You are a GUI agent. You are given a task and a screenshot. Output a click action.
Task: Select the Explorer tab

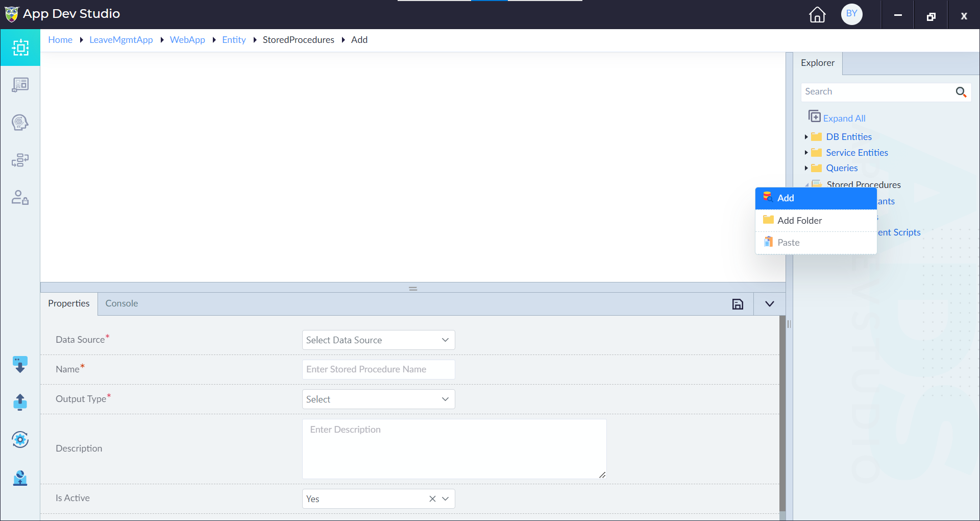pos(818,63)
